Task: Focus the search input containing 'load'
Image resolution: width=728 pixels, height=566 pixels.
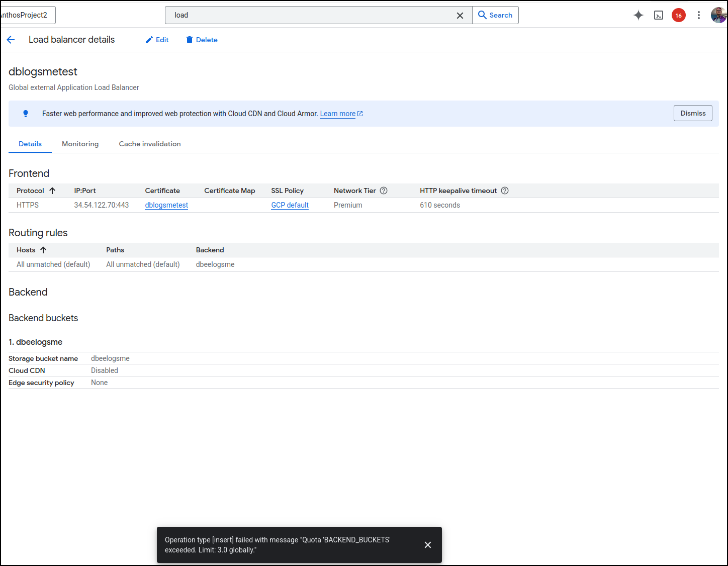Action: point(312,15)
